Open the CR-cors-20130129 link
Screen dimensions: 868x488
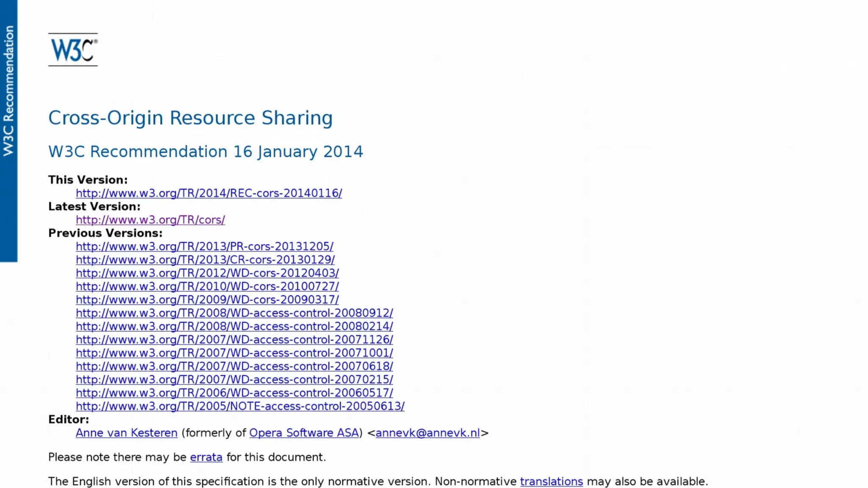tap(205, 260)
